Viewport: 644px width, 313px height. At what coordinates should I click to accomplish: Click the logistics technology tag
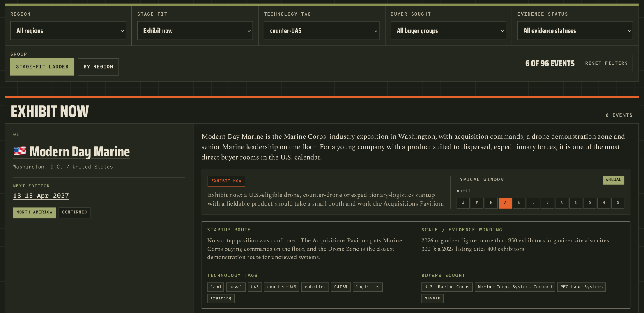click(368, 287)
